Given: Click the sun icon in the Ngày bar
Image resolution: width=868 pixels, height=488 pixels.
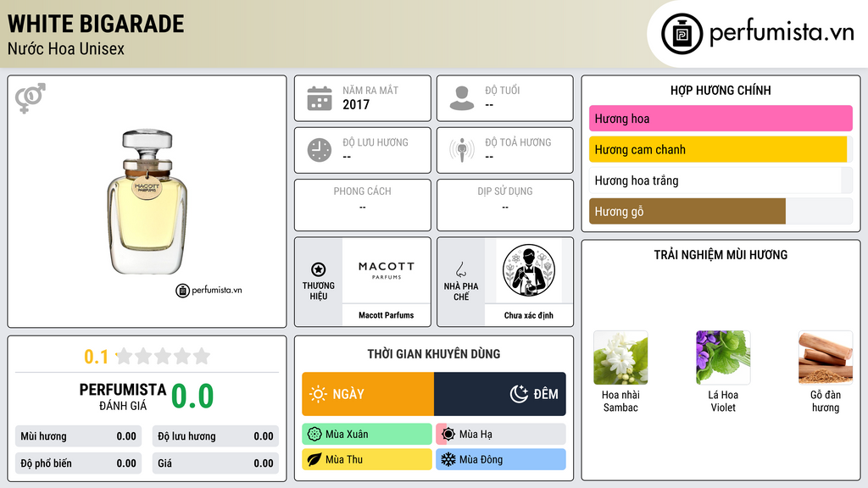Looking at the screenshot, I should [318, 394].
